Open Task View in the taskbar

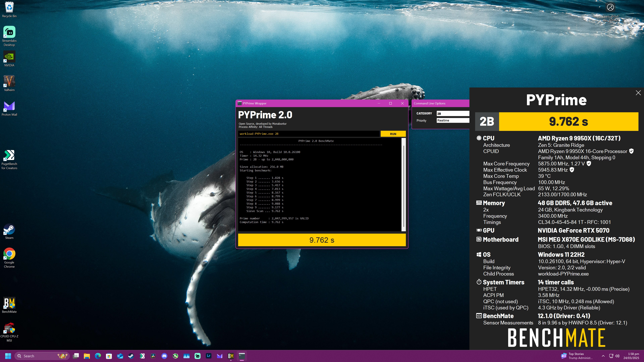[76, 356]
